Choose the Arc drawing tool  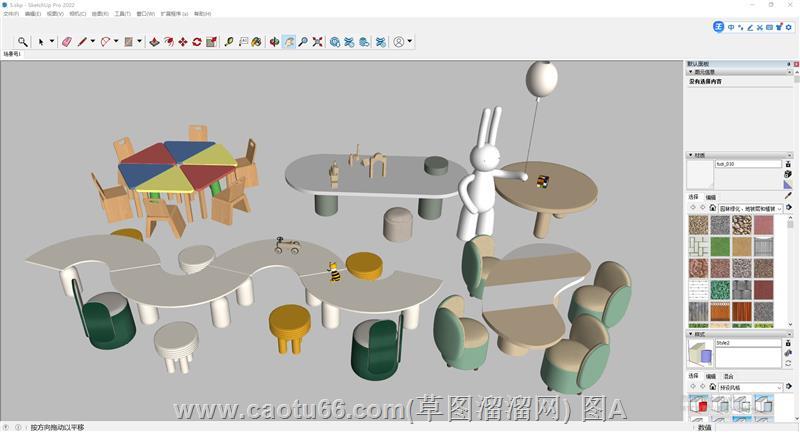point(106,42)
